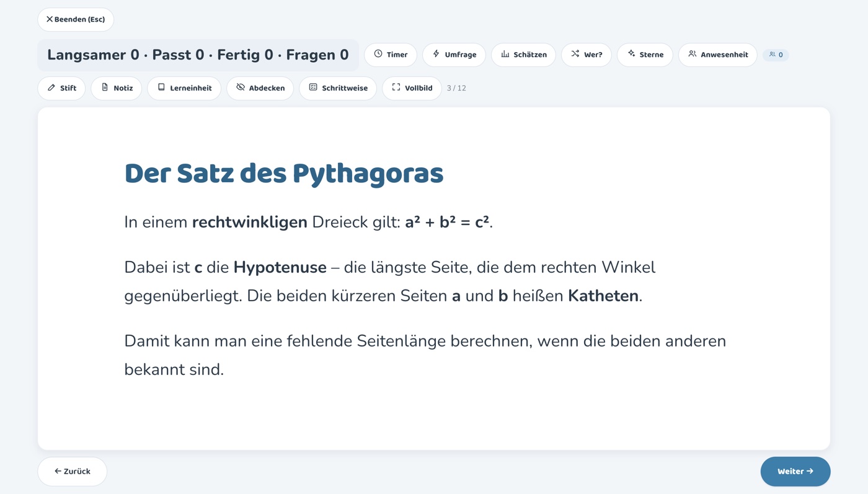Click the Beenden (Esc) button
This screenshot has width=868, height=494.
pos(76,20)
